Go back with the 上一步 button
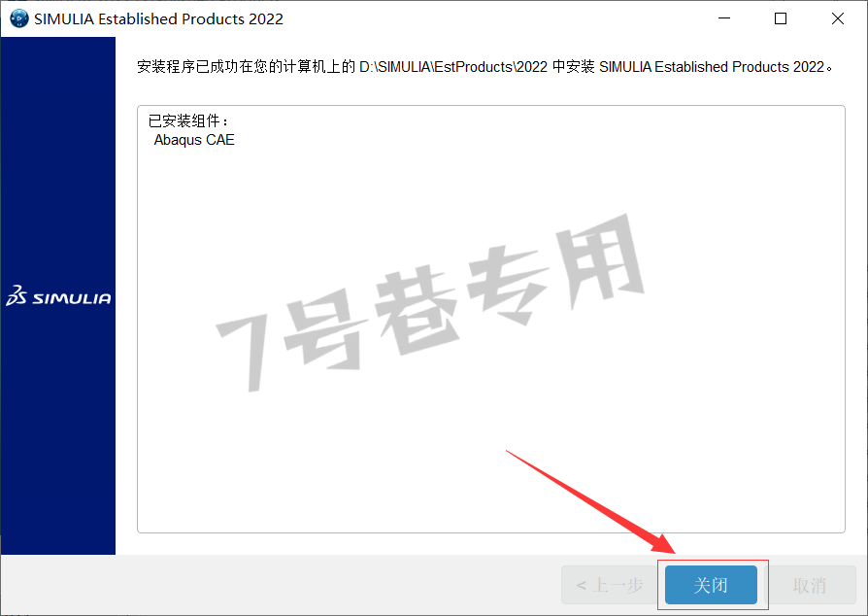 click(x=610, y=585)
